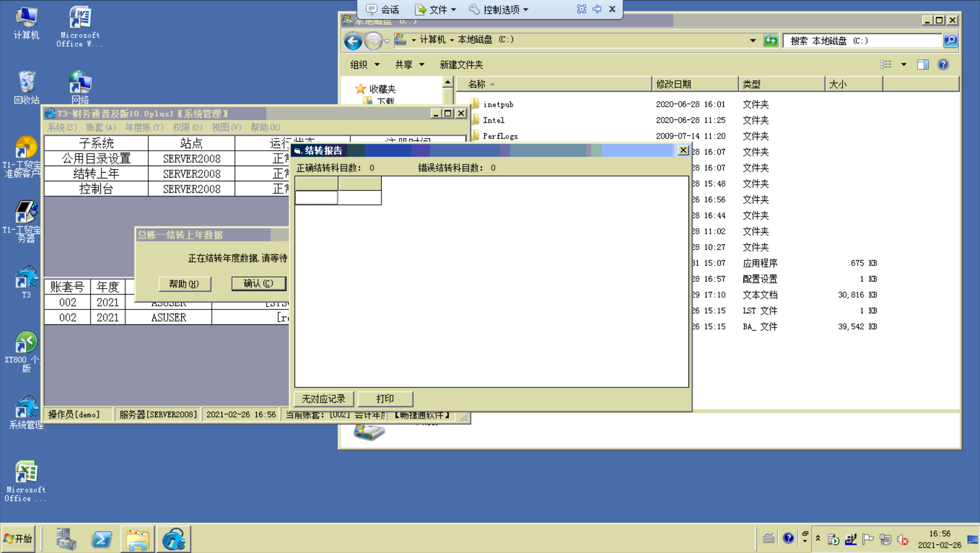Open 视图(V) menu in T3 window
Viewport: 980px width, 553px height.
point(226,127)
